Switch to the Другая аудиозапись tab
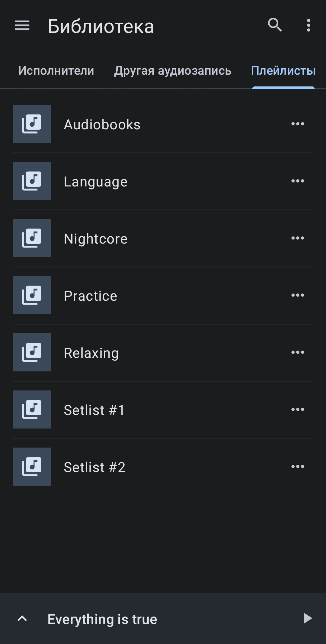This screenshot has height=644, width=326. coord(173,71)
